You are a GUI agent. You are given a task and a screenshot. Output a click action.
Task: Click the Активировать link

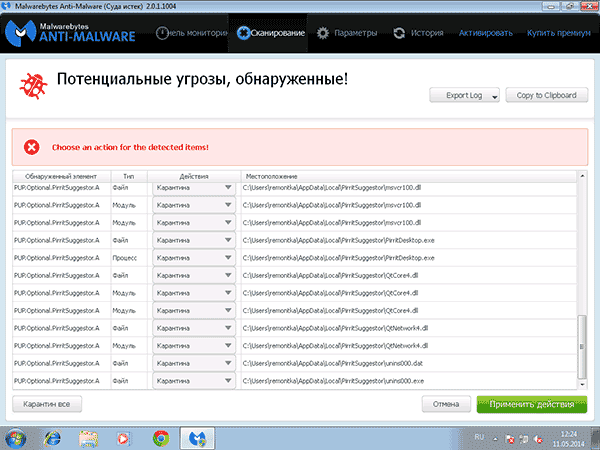tap(486, 33)
